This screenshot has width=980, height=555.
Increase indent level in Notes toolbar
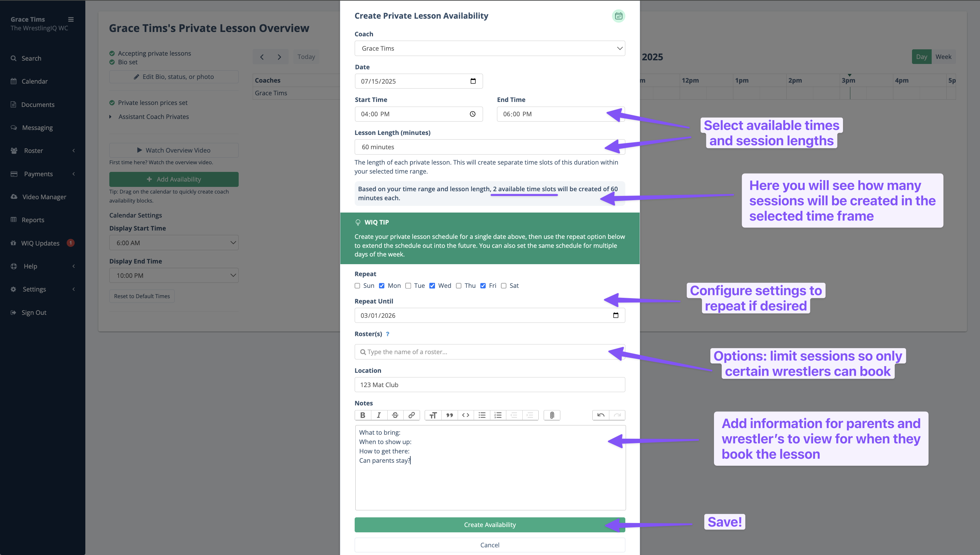click(530, 415)
